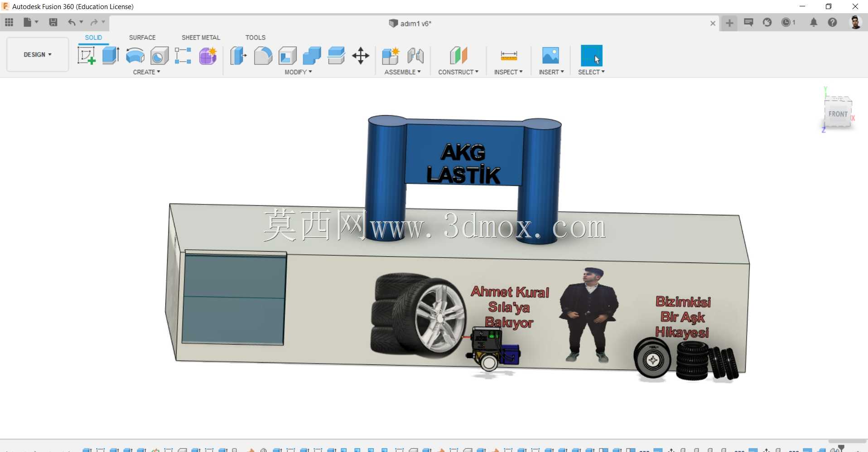
Task: Expand the INSERT dropdown menu
Action: click(551, 72)
